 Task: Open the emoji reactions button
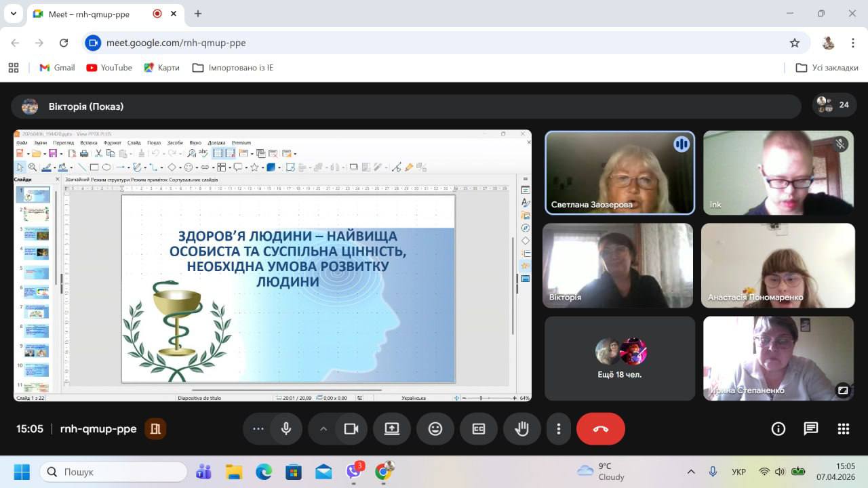(x=435, y=428)
